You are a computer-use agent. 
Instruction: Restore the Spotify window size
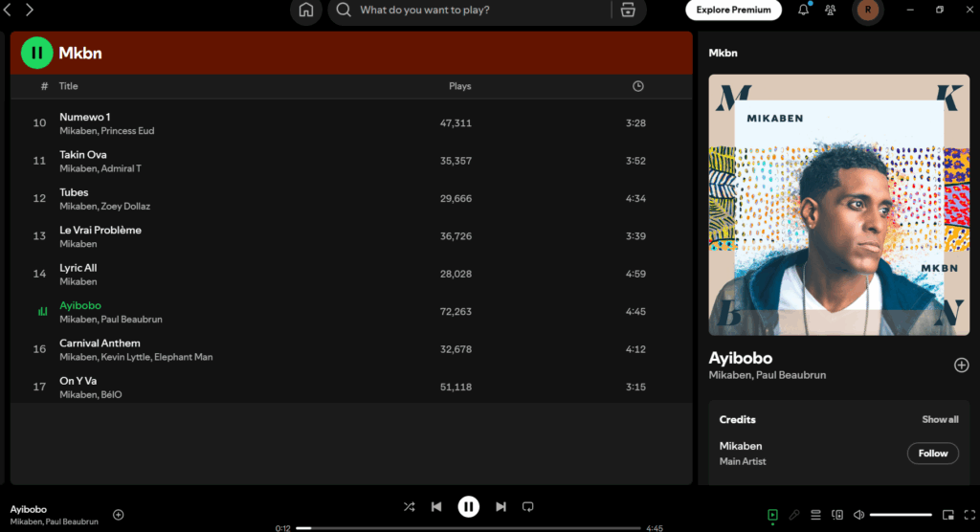[x=940, y=10]
